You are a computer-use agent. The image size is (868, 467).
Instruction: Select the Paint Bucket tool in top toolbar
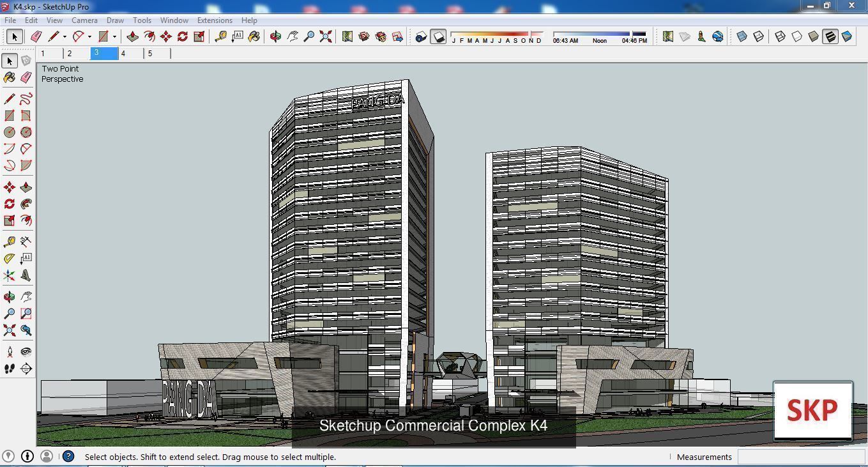tap(254, 36)
